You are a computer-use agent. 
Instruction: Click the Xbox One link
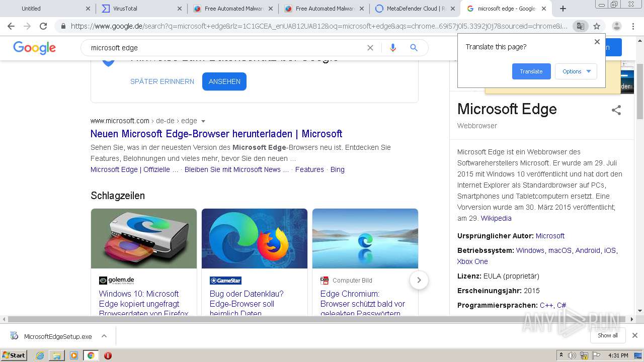tap(472, 261)
